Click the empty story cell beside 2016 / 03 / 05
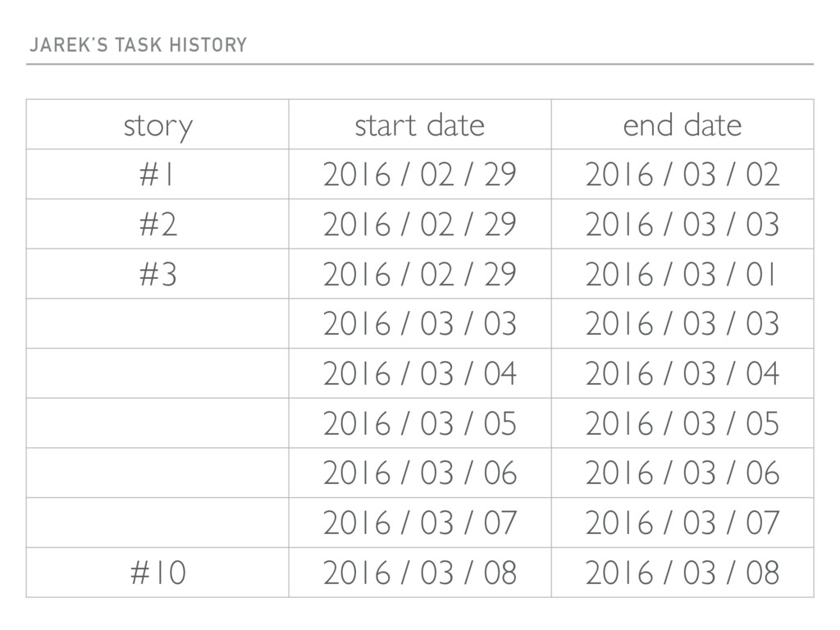This screenshot has height=630, width=840. tap(157, 423)
